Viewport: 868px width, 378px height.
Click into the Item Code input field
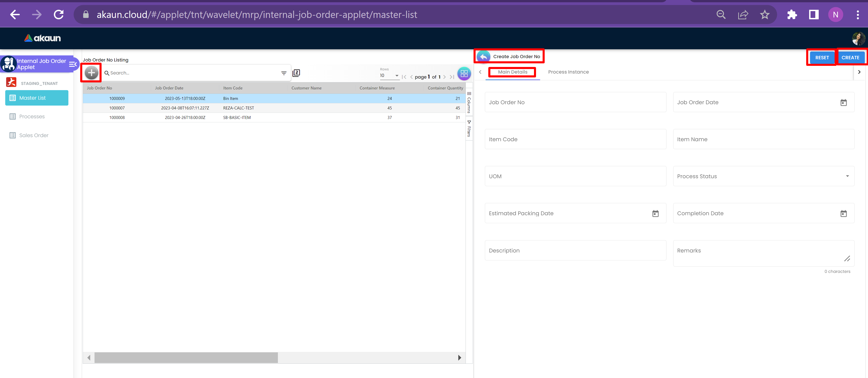point(575,139)
